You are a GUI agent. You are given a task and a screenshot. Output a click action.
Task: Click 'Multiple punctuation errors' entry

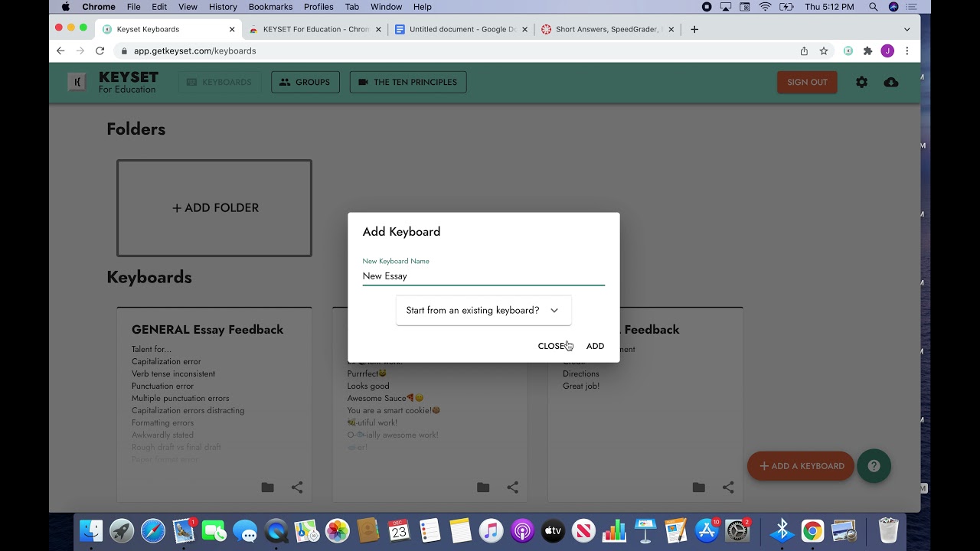click(x=180, y=398)
